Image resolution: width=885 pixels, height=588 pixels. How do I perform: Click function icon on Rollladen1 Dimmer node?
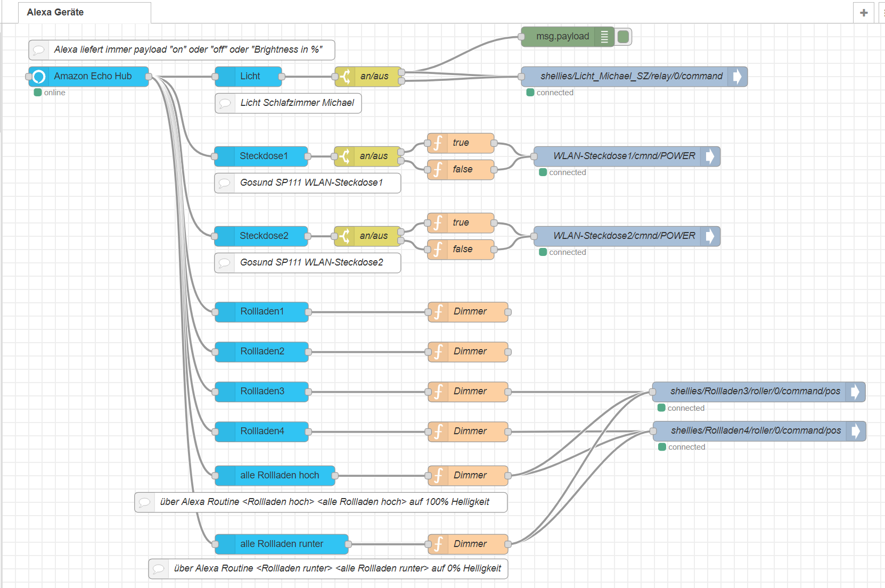tap(438, 312)
